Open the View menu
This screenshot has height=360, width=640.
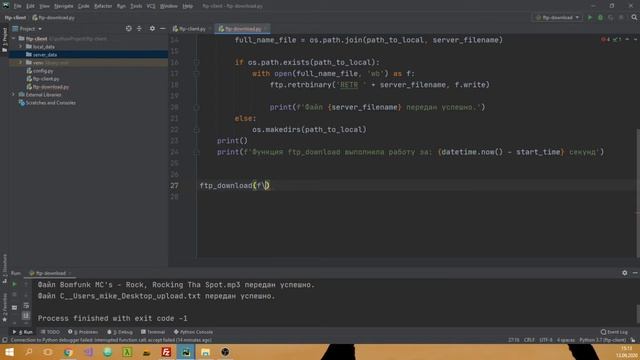click(44, 6)
